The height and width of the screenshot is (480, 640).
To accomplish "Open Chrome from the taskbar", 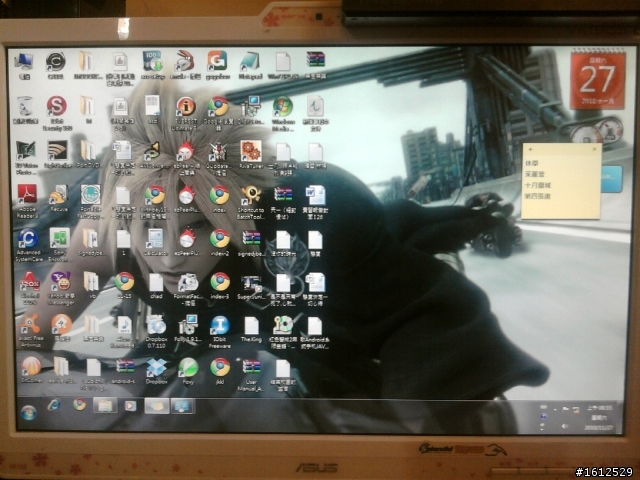I will 80,405.
